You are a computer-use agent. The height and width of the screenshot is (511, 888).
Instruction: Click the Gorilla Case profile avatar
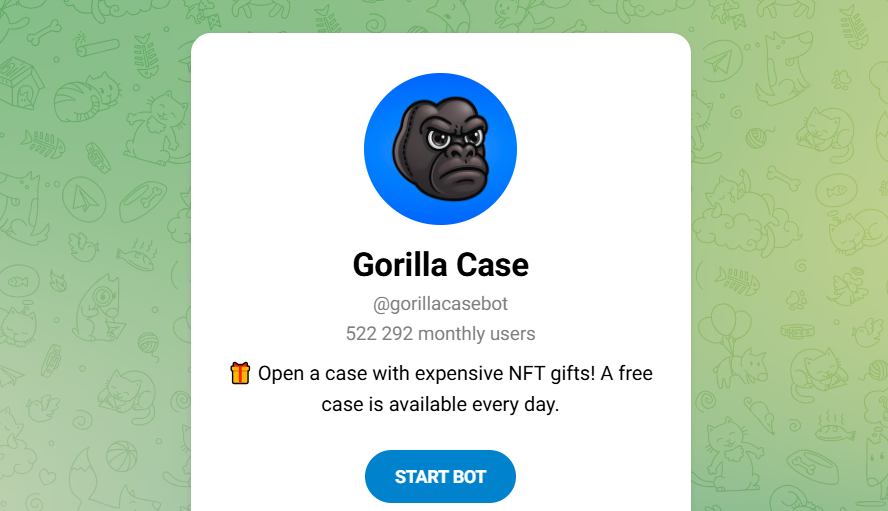tap(440, 149)
